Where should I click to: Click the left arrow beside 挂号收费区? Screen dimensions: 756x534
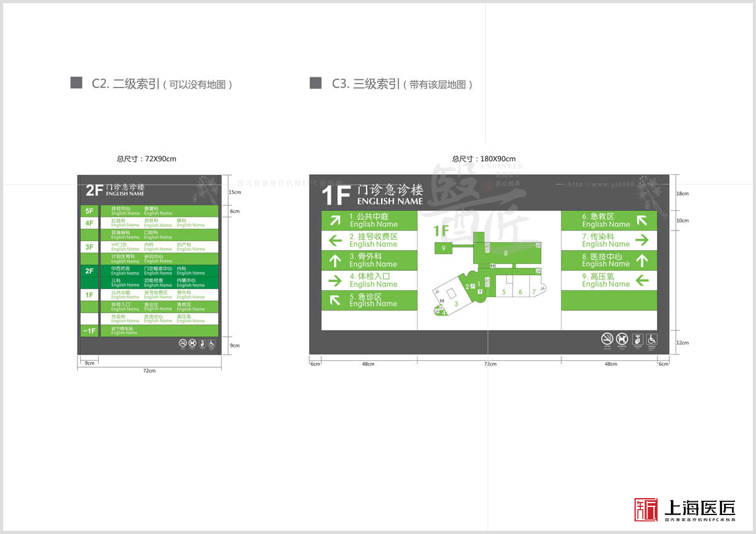click(x=335, y=240)
